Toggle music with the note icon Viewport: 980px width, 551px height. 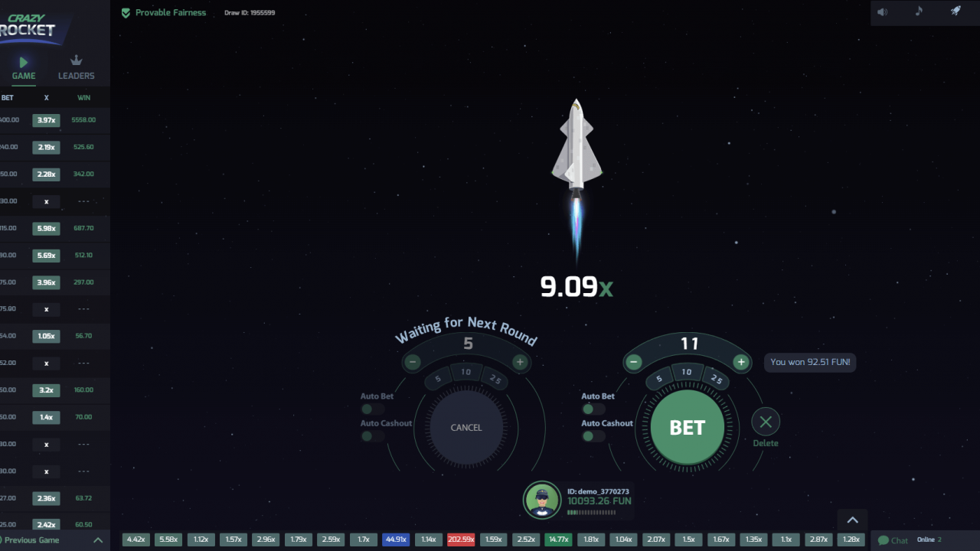pyautogui.click(x=919, y=11)
